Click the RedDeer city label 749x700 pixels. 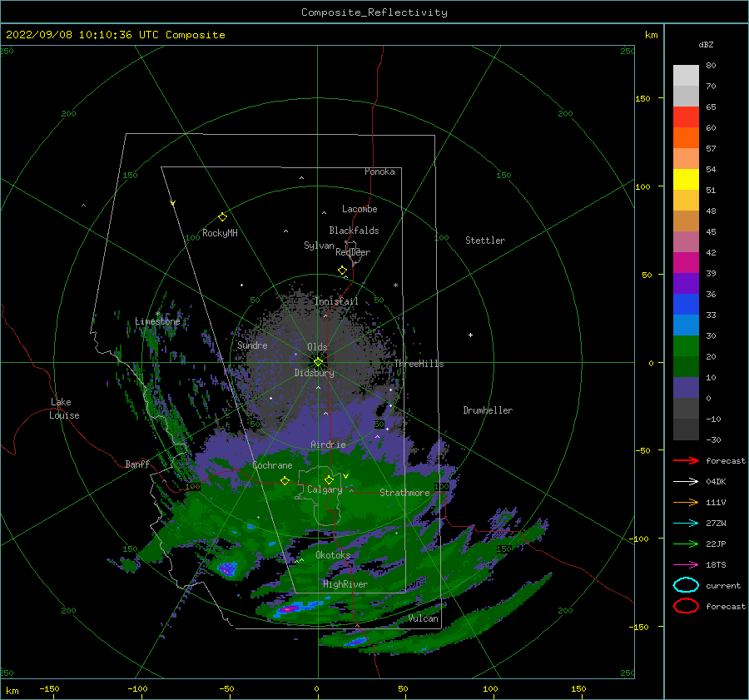353,252
